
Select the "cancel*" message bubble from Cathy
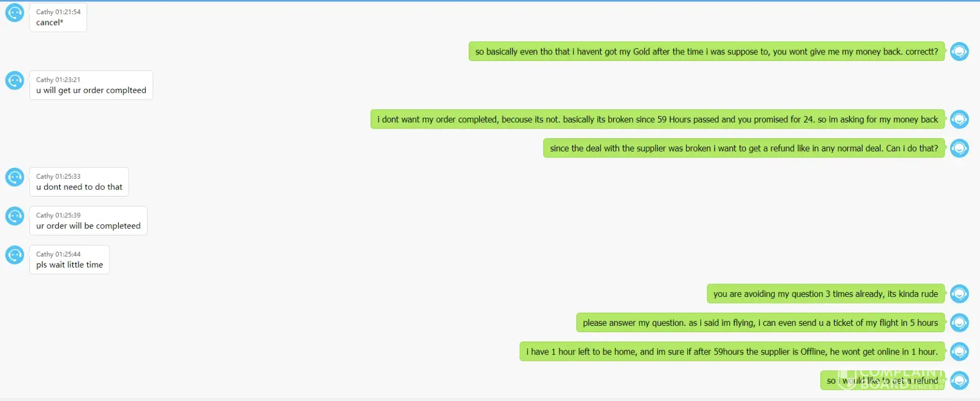pos(58,17)
